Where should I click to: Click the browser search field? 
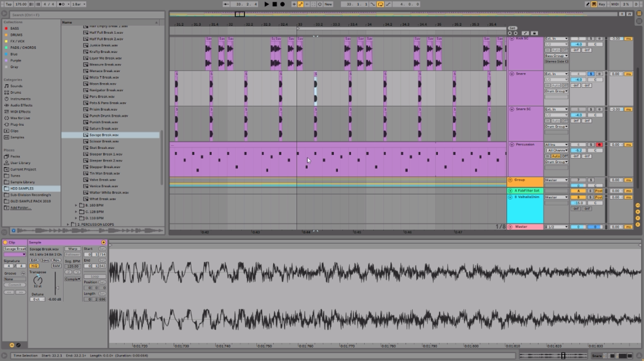pos(88,15)
